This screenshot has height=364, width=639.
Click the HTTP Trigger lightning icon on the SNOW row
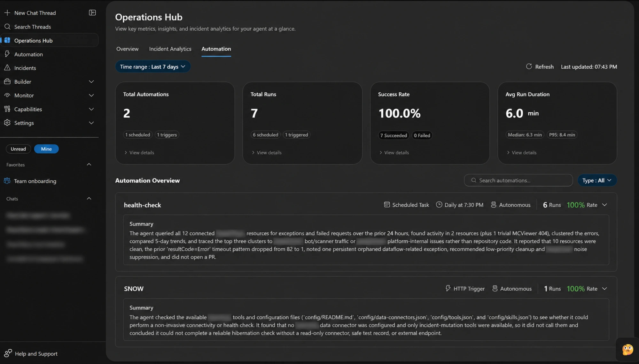(x=448, y=288)
